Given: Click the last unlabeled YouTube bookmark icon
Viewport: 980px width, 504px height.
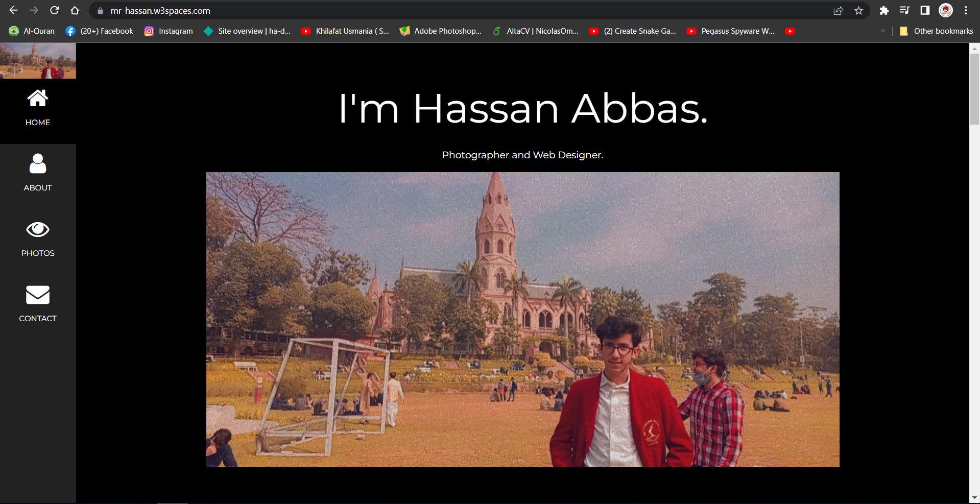Looking at the screenshot, I should tap(790, 31).
